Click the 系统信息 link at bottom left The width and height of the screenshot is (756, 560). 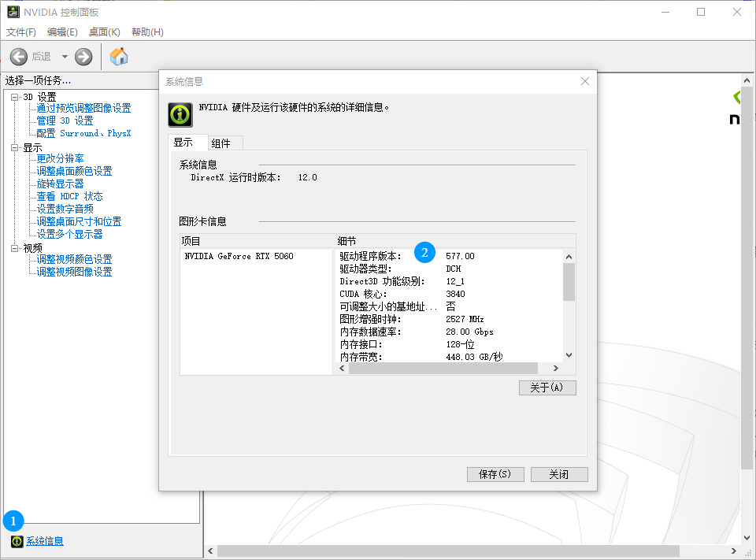(x=44, y=541)
